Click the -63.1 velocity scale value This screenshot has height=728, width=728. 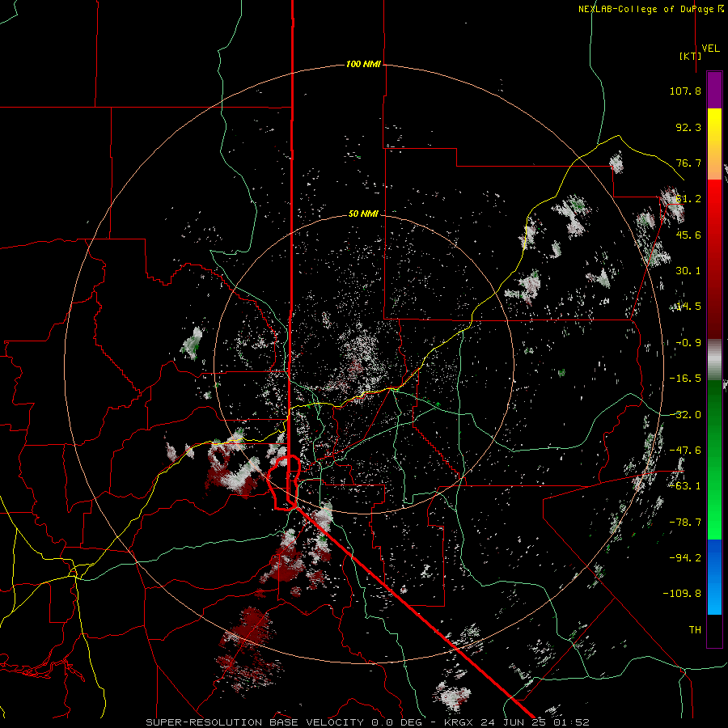click(x=685, y=486)
